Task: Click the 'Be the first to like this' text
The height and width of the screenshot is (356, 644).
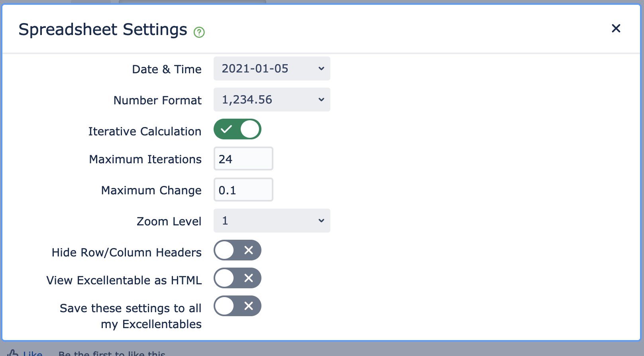Action: [112, 353]
